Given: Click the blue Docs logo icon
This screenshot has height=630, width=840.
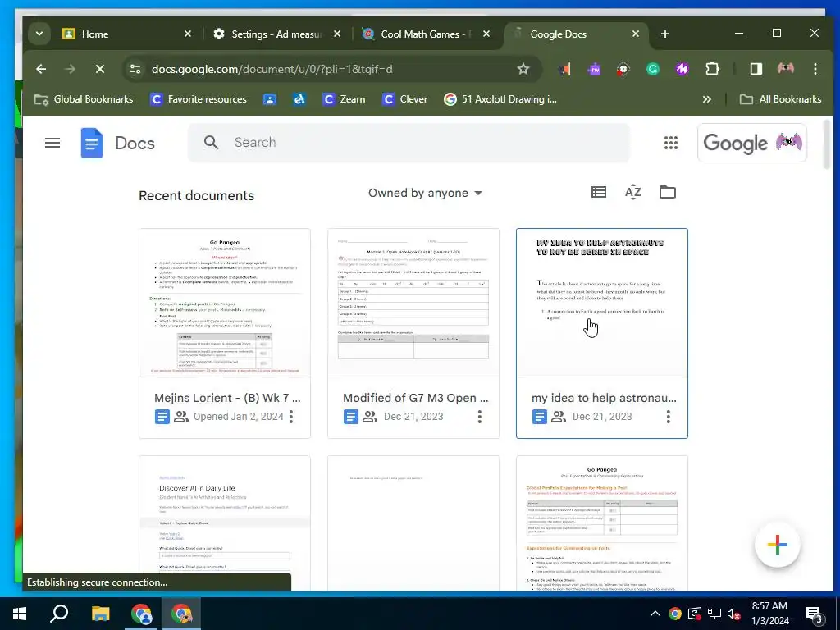Looking at the screenshot, I should (x=92, y=143).
